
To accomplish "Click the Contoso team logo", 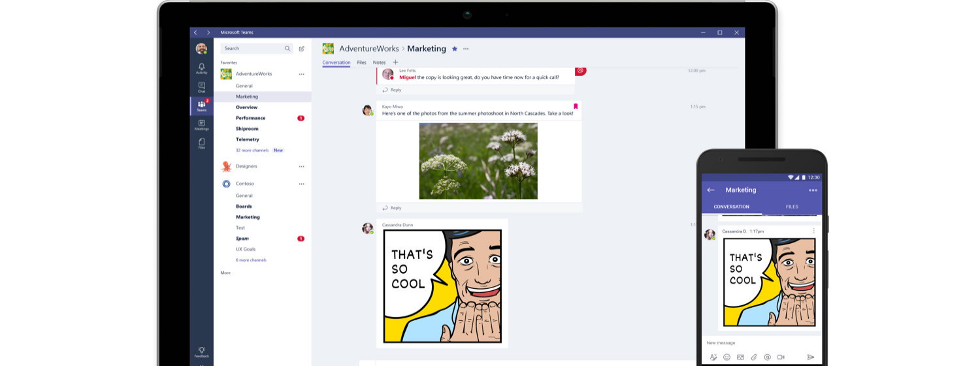I will (226, 184).
